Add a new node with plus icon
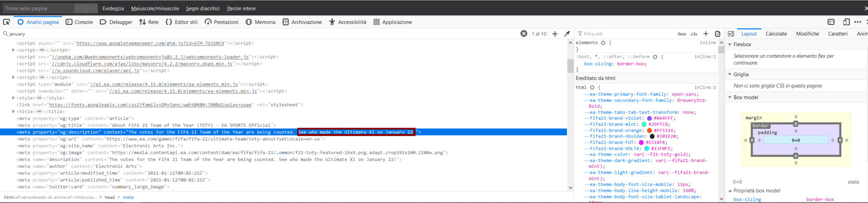Image resolution: width=868 pixels, height=203 pixels. pyautogui.click(x=555, y=33)
